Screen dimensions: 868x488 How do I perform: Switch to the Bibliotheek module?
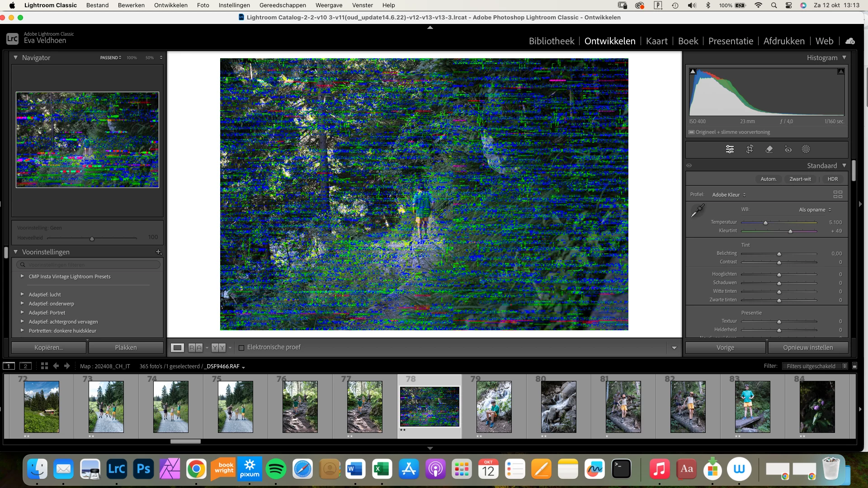(551, 41)
